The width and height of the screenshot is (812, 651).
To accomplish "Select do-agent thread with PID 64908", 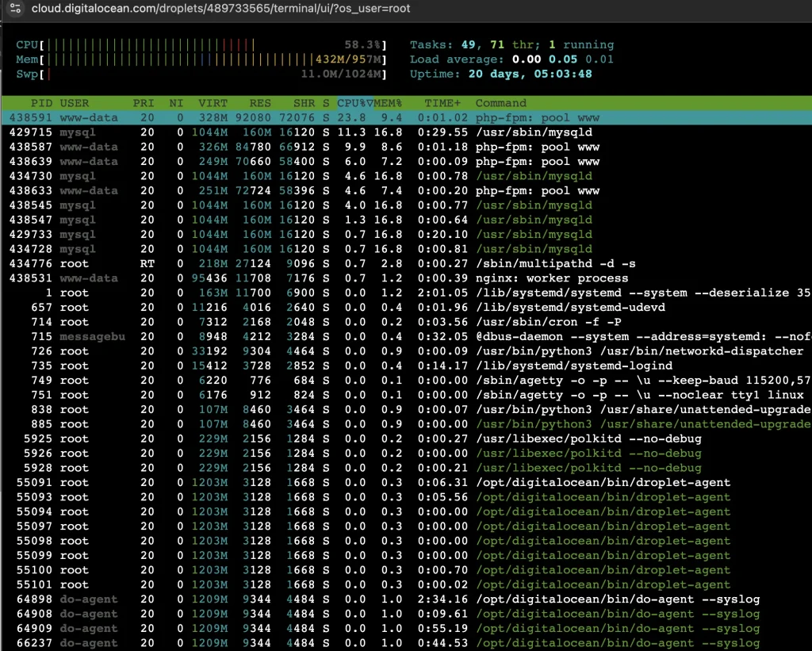I will [x=406, y=614].
